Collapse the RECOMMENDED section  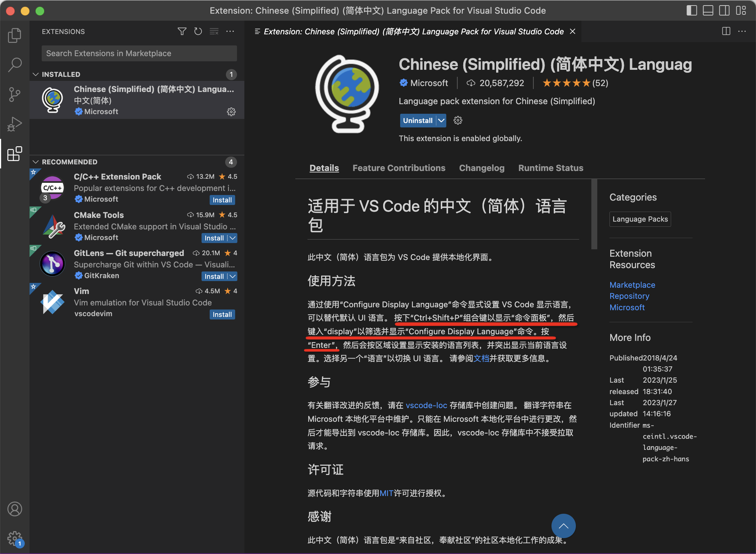pos(36,162)
